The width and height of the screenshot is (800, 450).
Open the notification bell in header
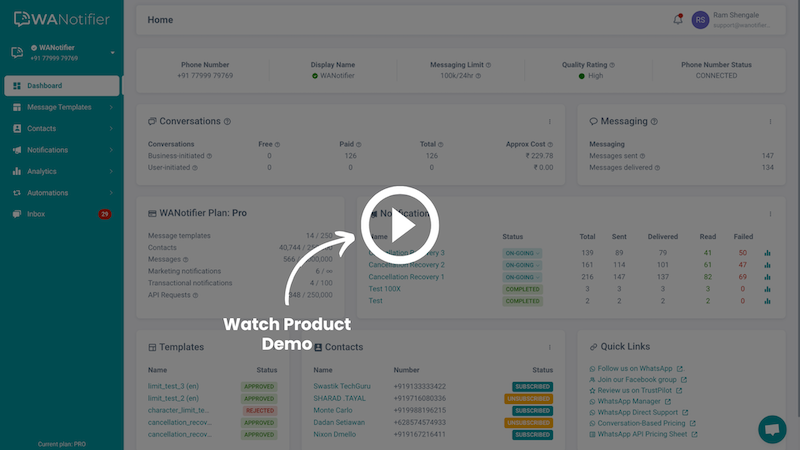coord(678,20)
